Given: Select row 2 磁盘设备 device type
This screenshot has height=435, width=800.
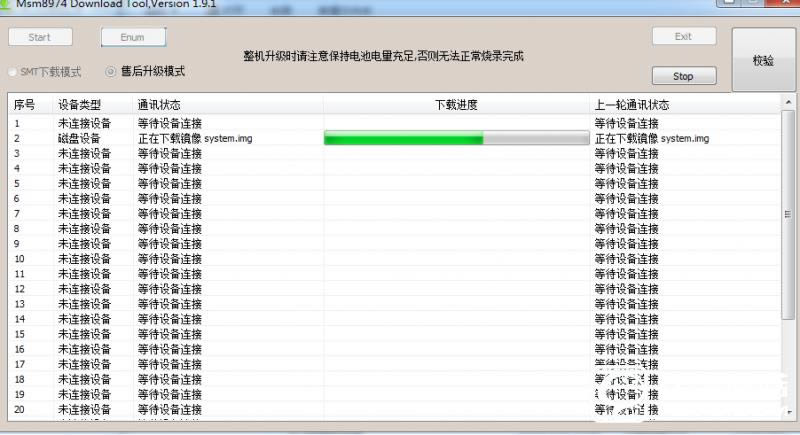Looking at the screenshot, I should (x=79, y=139).
